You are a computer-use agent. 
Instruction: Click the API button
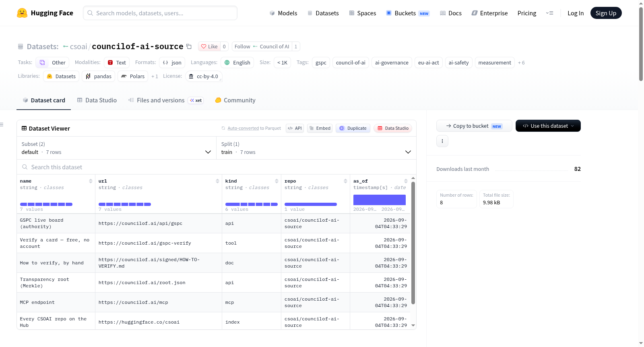click(x=295, y=128)
